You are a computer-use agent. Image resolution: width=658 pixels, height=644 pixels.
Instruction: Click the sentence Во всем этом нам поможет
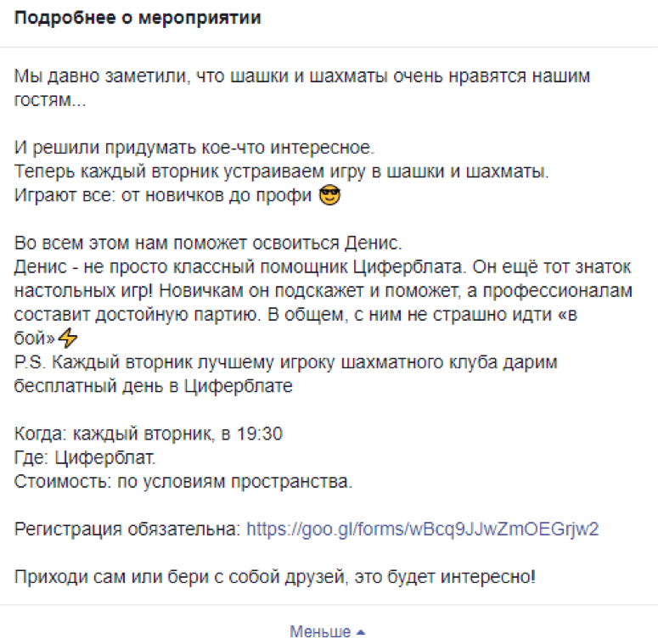pyautogui.click(x=208, y=244)
